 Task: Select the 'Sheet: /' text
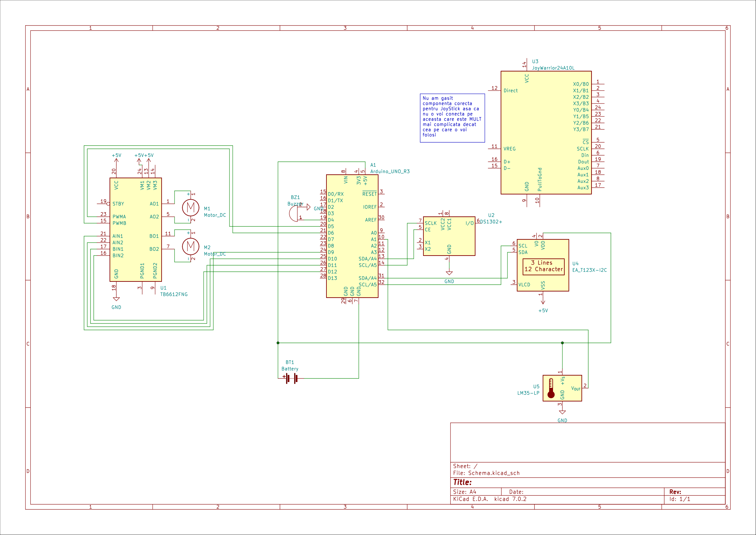(465, 466)
